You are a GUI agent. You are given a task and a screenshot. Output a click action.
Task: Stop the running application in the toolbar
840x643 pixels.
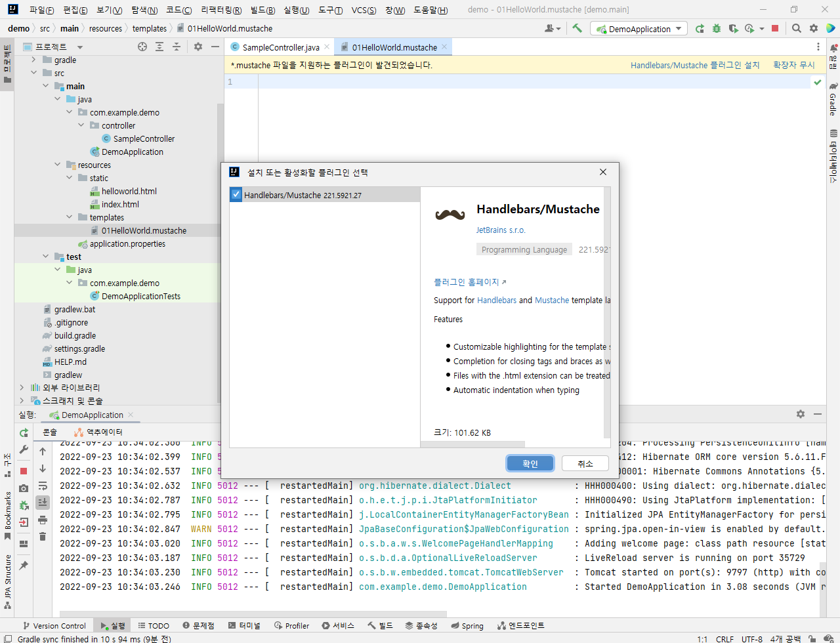point(775,28)
